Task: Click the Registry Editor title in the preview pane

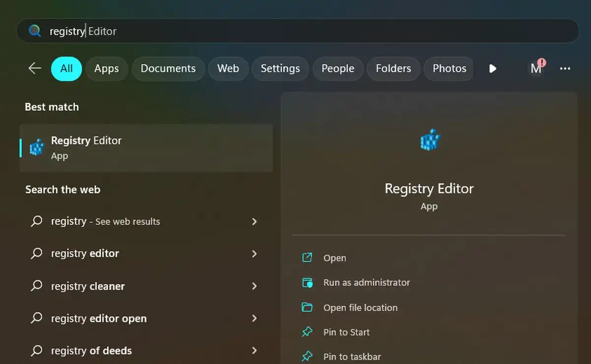Action: 429,188
